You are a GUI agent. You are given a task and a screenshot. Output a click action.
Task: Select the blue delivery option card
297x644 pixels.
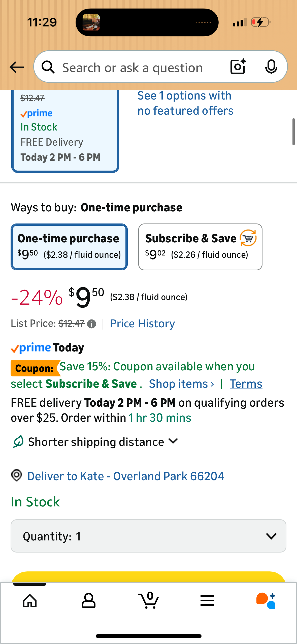click(x=65, y=131)
